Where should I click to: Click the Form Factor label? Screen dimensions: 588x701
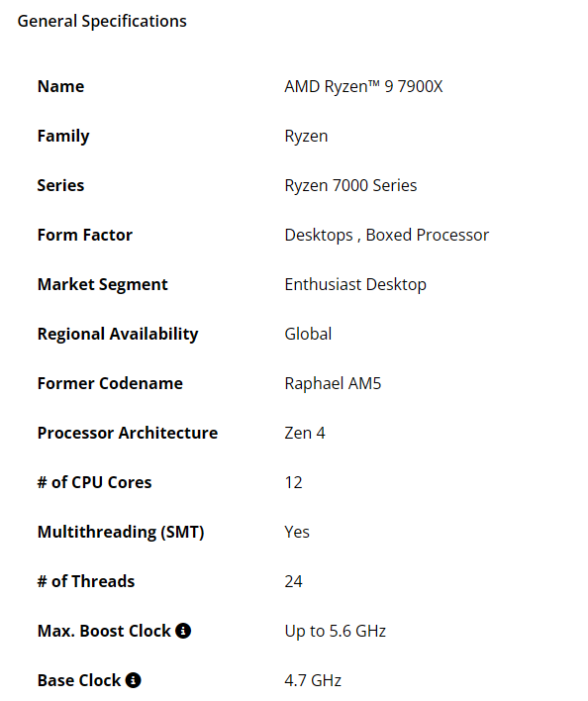[x=85, y=236]
